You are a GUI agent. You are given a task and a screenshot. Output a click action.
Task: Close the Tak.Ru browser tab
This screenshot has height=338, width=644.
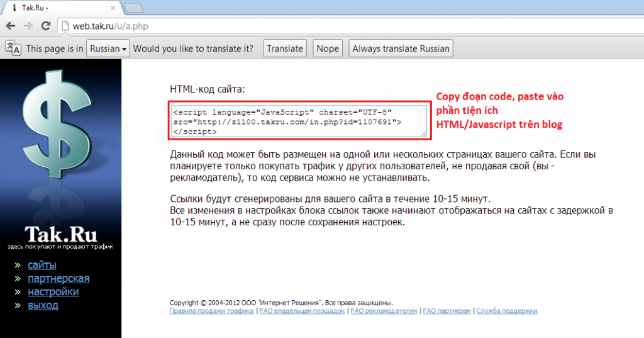coord(113,8)
